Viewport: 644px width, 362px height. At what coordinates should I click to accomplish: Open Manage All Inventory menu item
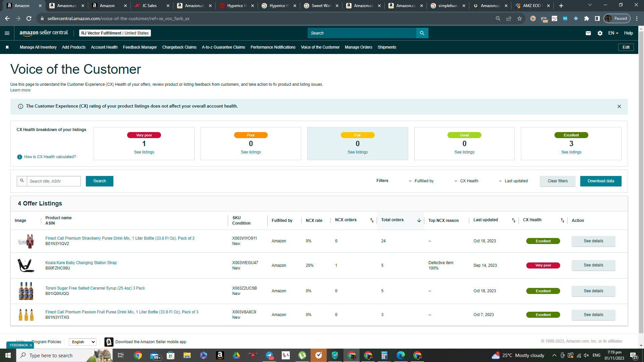[38, 47]
